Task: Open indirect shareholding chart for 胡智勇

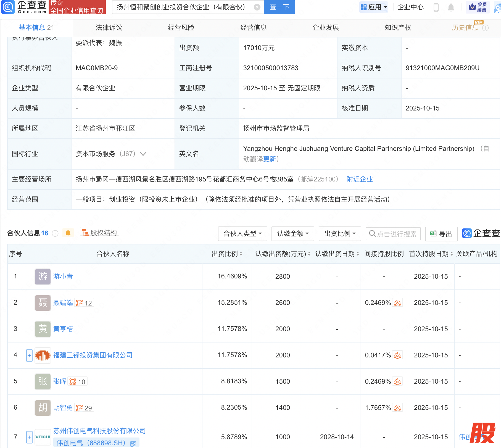Action: (397, 408)
